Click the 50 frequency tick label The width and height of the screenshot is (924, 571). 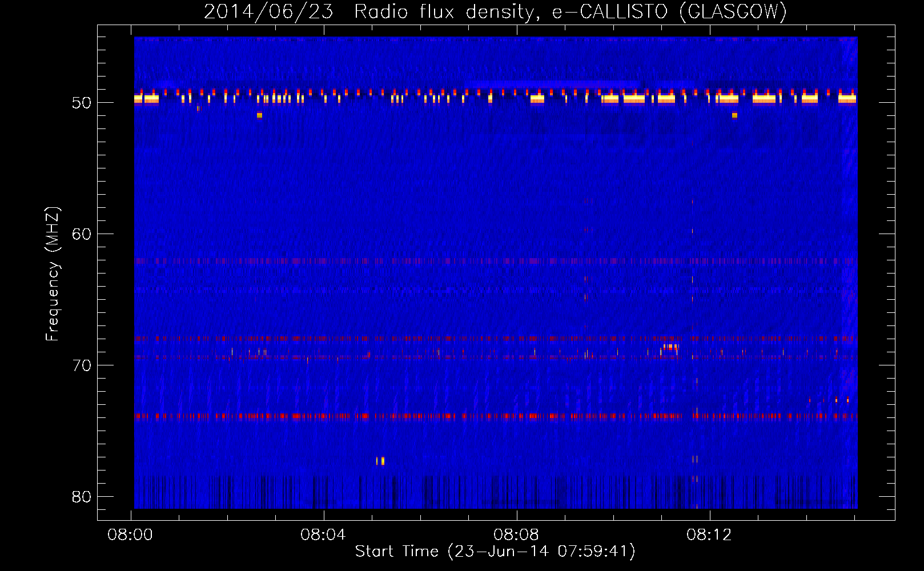(82, 103)
